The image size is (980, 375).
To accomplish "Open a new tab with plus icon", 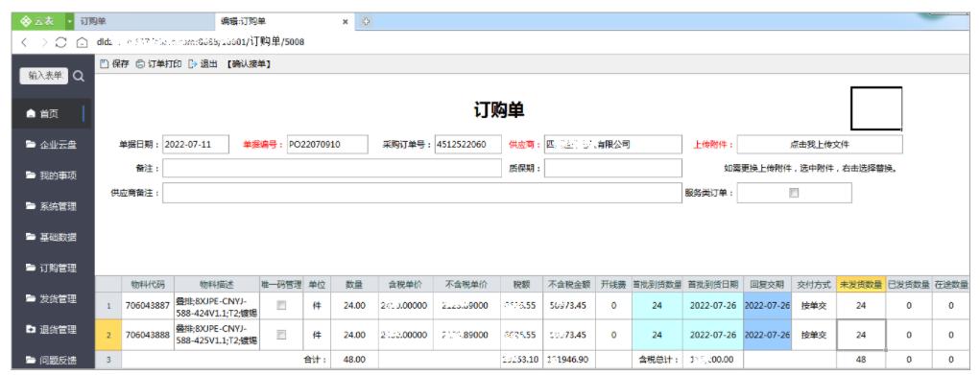I will point(366,21).
